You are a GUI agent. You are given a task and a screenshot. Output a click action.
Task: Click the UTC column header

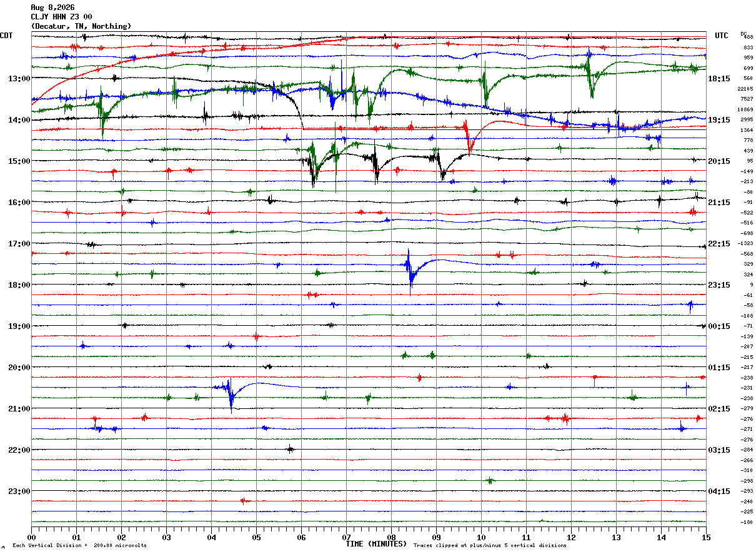[722, 36]
